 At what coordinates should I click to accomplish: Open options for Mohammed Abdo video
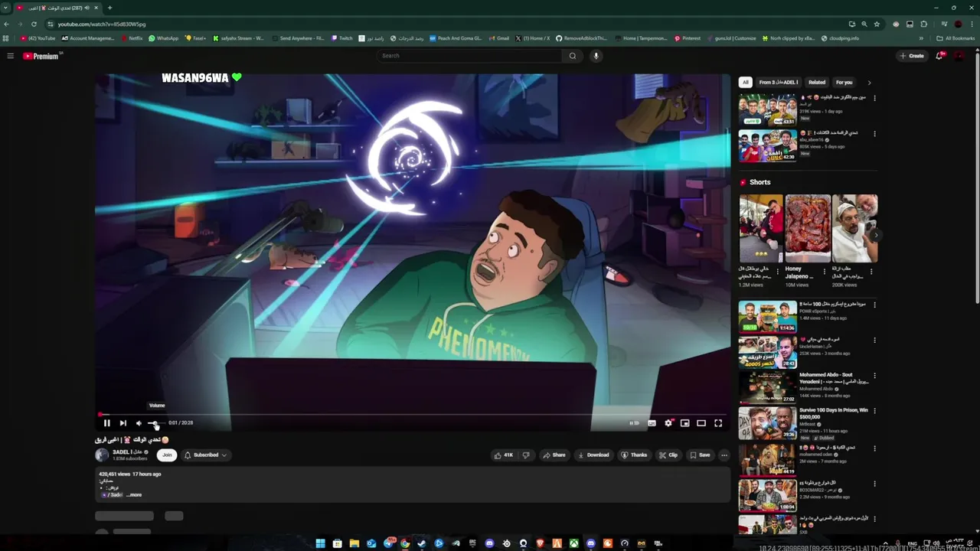874,376
